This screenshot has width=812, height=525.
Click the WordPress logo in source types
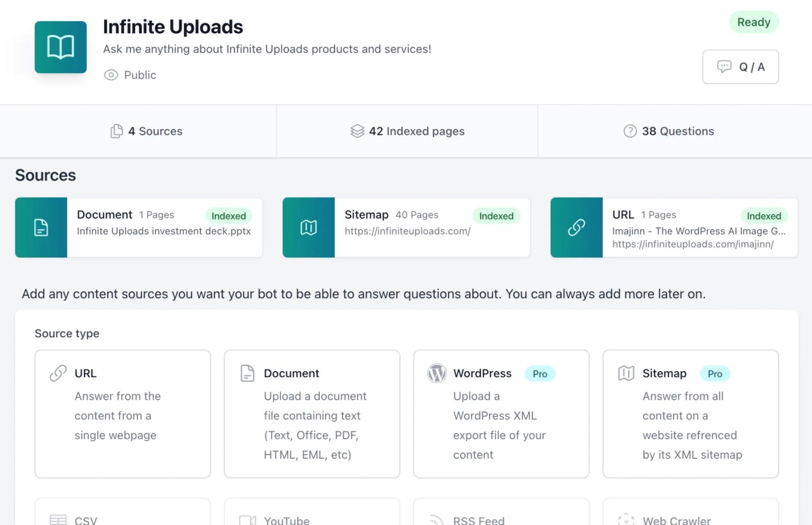click(x=436, y=373)
